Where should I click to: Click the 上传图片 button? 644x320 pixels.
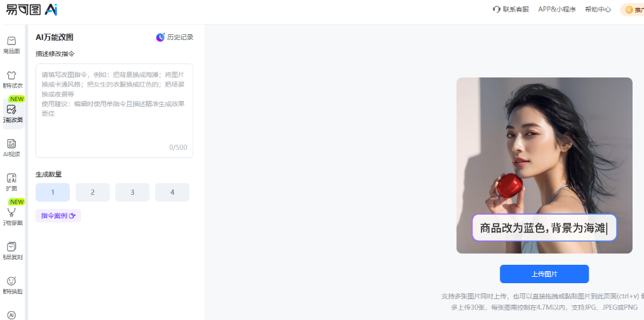544,274
